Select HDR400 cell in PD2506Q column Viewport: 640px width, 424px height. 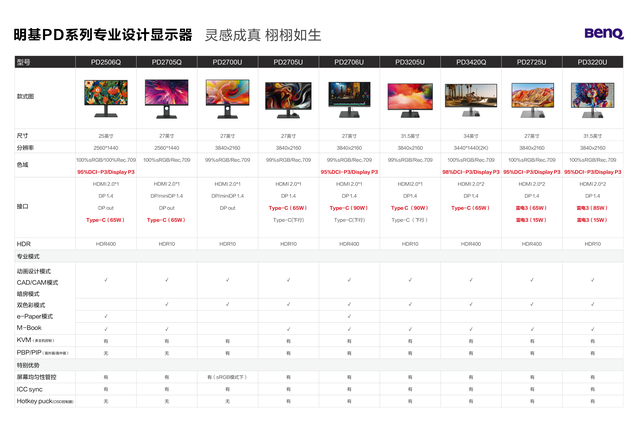point(106,244)
